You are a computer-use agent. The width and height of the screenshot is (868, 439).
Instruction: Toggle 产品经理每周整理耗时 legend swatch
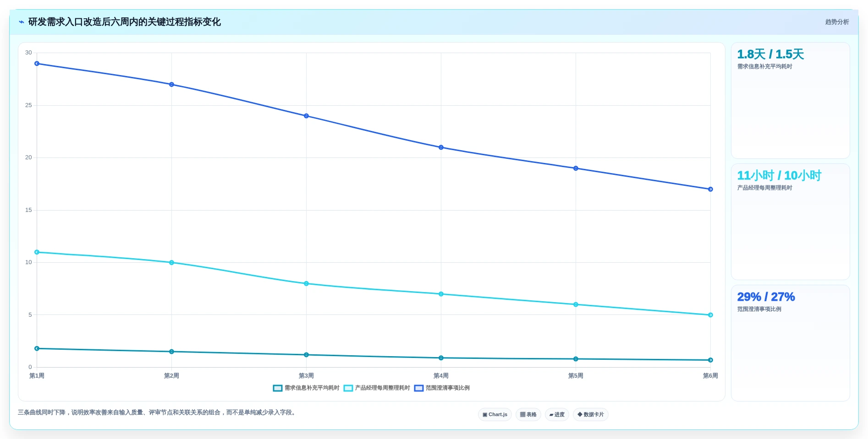[x=348, y=388]
